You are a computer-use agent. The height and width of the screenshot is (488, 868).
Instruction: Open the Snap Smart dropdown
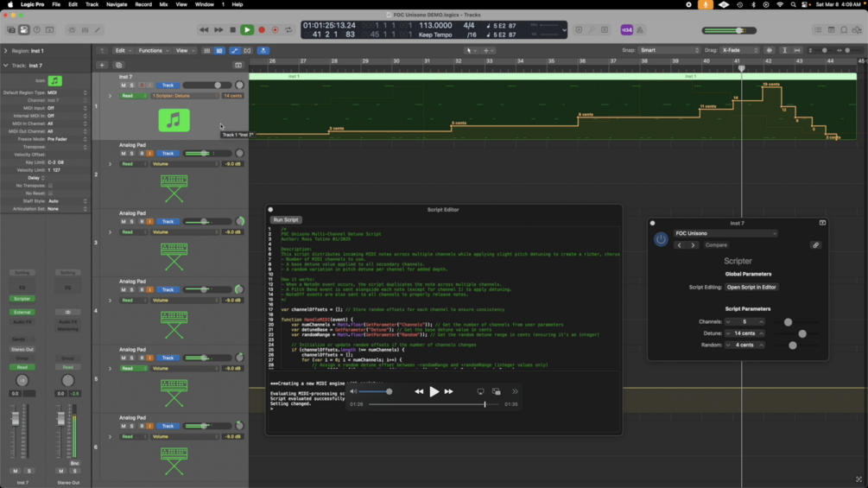(669, 50)
